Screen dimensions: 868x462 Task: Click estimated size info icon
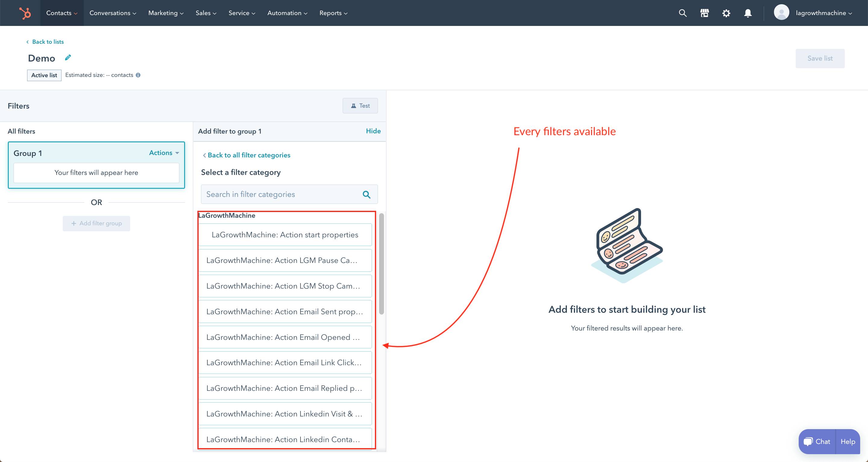click(138, 75)
